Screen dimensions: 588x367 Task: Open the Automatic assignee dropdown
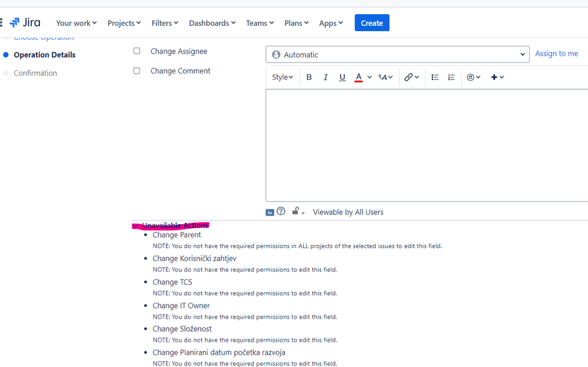coord(397,54)
